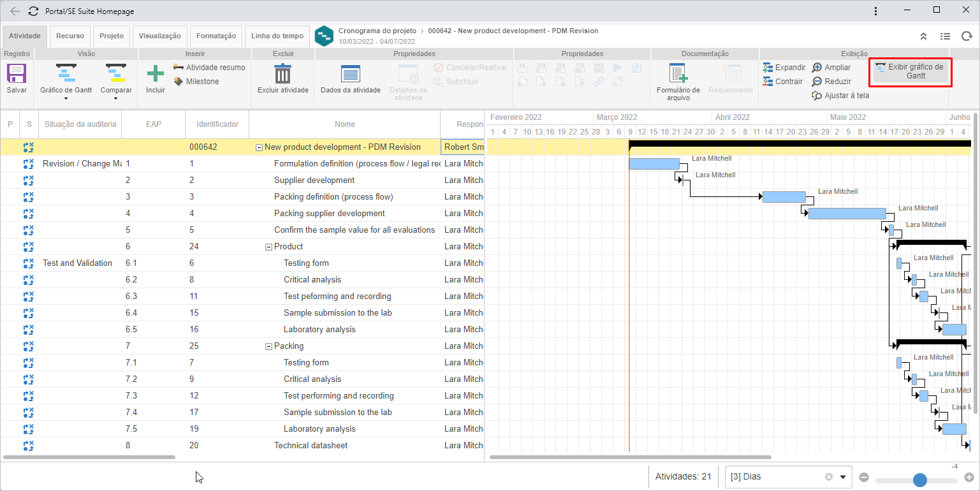Image resolution: width=980 pixels, height=491 pixels.
Task: Collapse the Packing summary activity
Action: [x=268, y=346]
